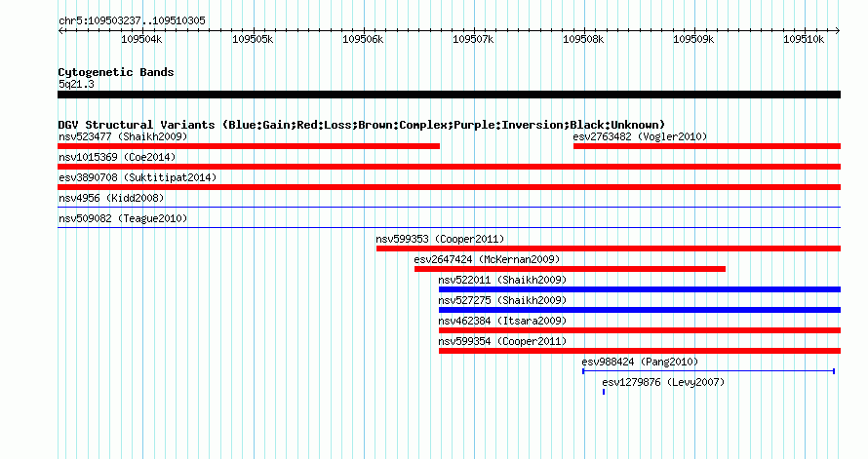Open the esv2763482 (Vogler2010) variant label
Viewport: 868px width, 459px height.
click(640, 136)
